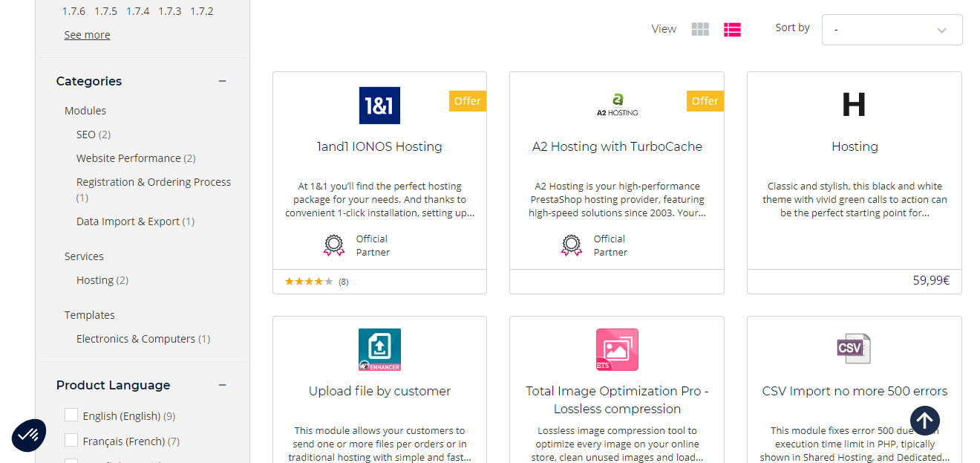
Task: Click 1and1 IONOS description text
Action: 379,199
